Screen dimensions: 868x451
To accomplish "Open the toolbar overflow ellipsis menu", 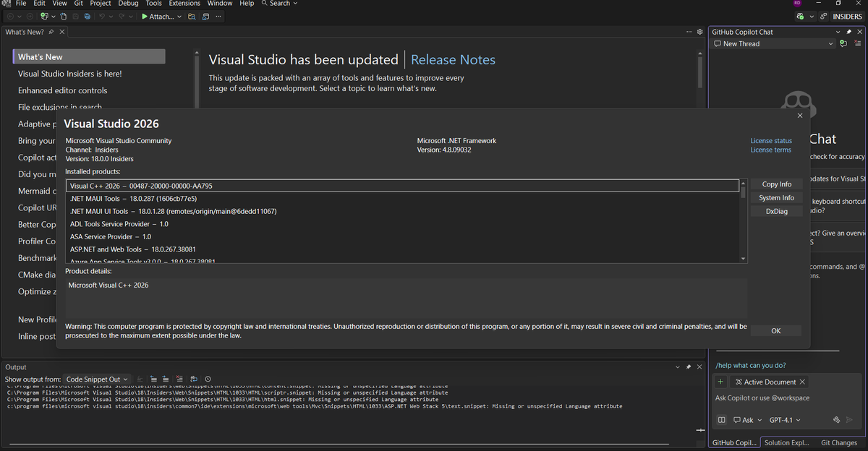I will (x=218, y=17).
